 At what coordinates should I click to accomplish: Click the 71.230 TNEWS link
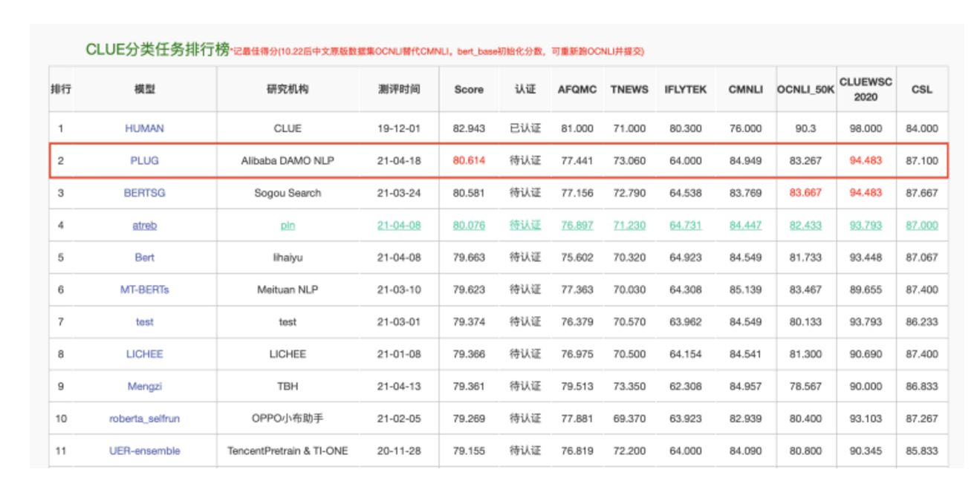(629, 225)
